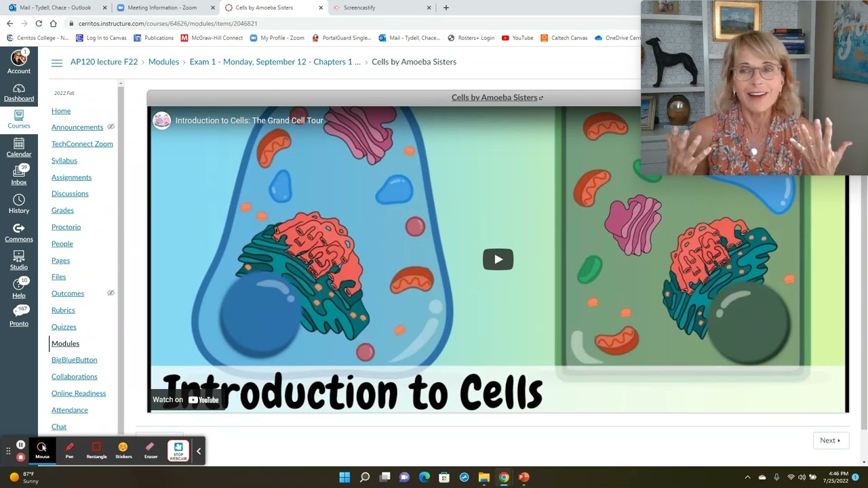Open Windows taskbar search
868x488 pixels.
tap(365, 477)
